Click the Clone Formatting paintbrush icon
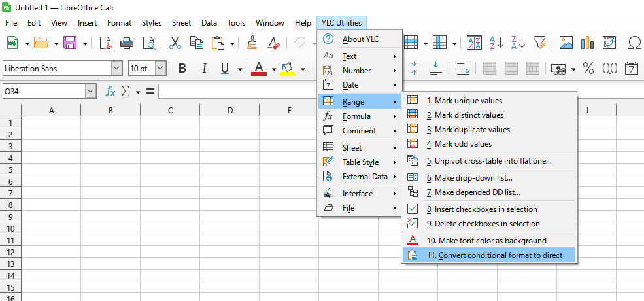 [x=252, y=43]
